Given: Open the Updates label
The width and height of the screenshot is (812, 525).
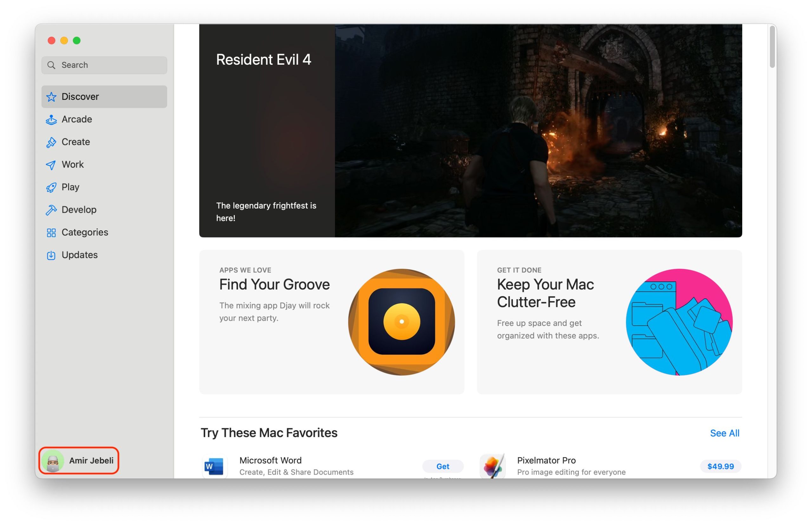Looking at the screenshot, I should click(80, 255).
